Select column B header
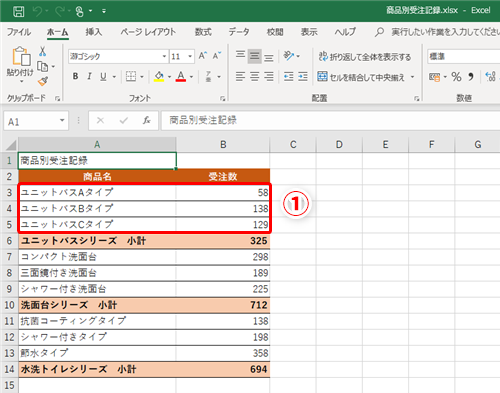This screenshot has width=500, height=393. click(x=223, y=145)
